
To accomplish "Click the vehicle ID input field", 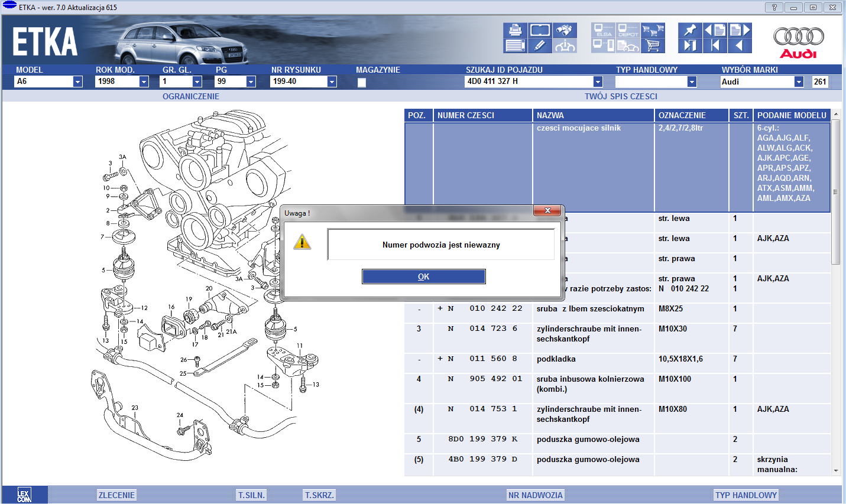I will click(x=529, y=82).
